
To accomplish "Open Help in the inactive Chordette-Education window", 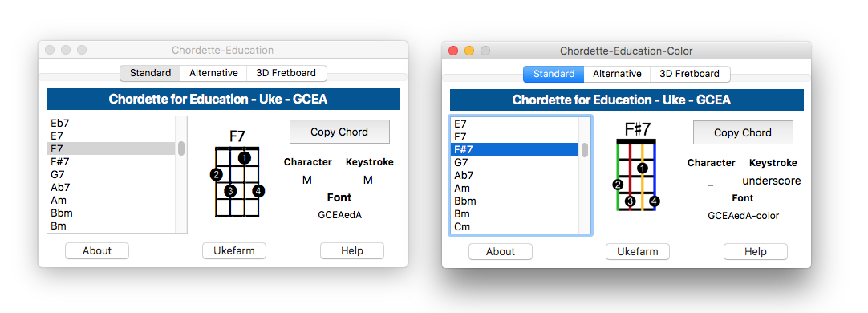I will 352,251.
